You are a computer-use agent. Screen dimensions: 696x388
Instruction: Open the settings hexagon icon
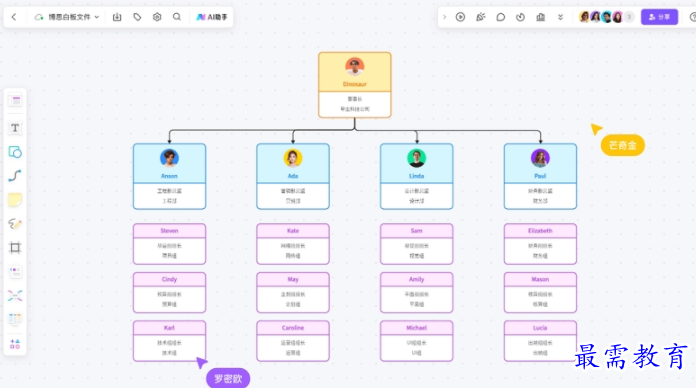pyautogui.click(x=157, y=17)
